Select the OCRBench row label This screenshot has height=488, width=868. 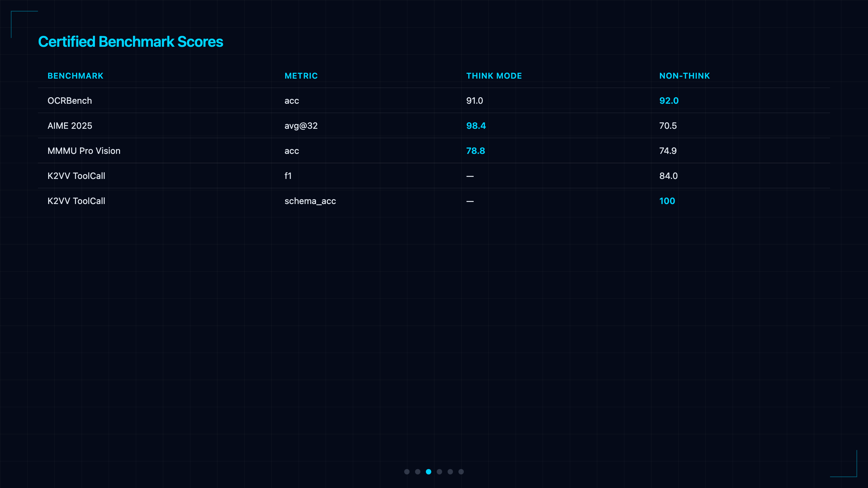pos(70,101)
